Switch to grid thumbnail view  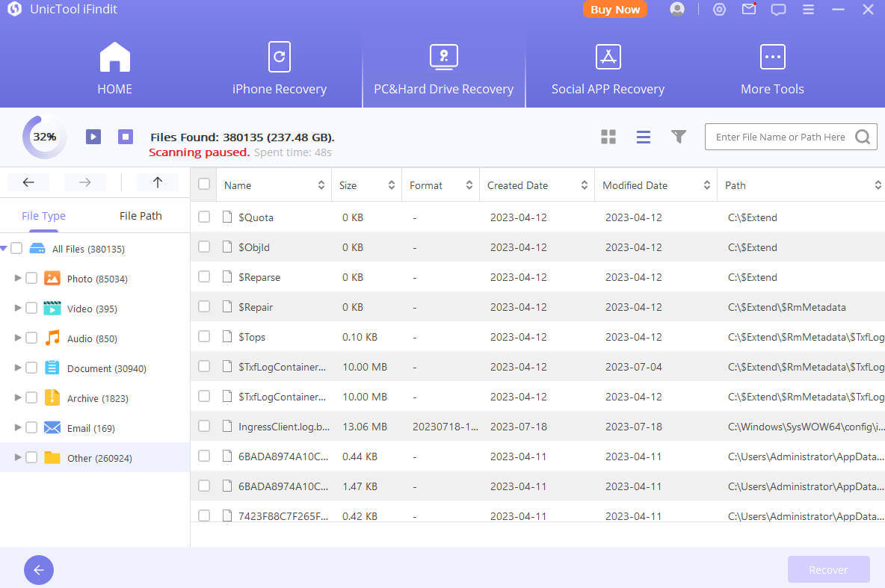[608, 137]
